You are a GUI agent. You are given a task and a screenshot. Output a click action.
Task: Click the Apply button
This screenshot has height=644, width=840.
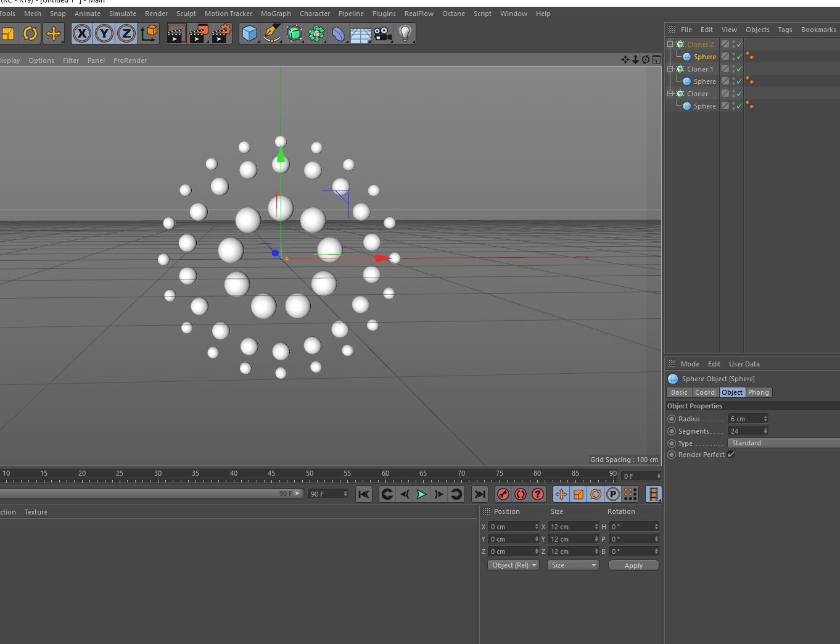633,565
